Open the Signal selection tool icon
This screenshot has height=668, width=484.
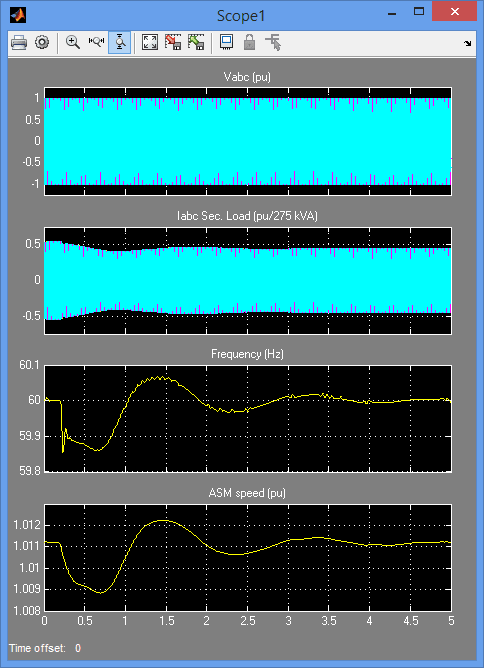click(x=273, y=42)
